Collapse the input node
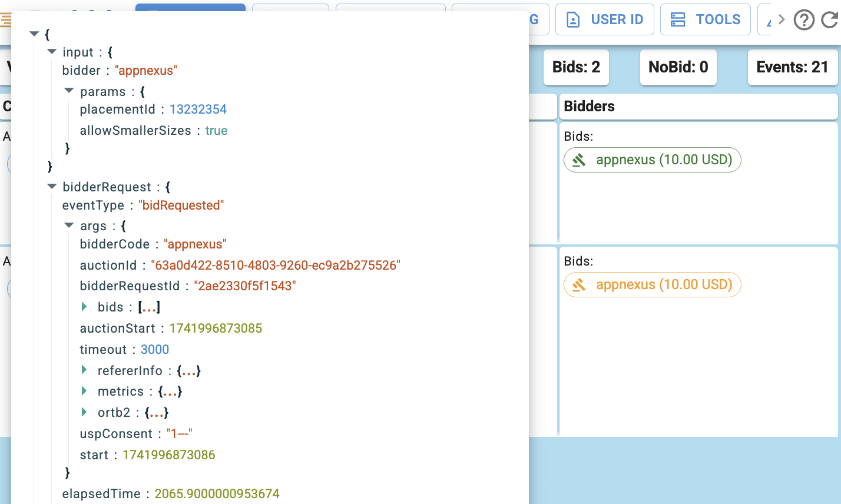The image size is (841, 504). (52, 52)
